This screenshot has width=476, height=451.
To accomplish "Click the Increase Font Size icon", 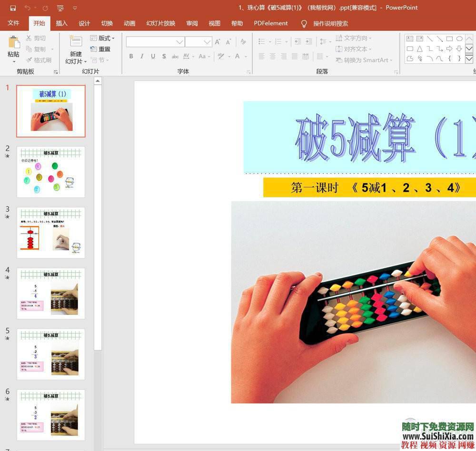I will click(x=218, y=41).
